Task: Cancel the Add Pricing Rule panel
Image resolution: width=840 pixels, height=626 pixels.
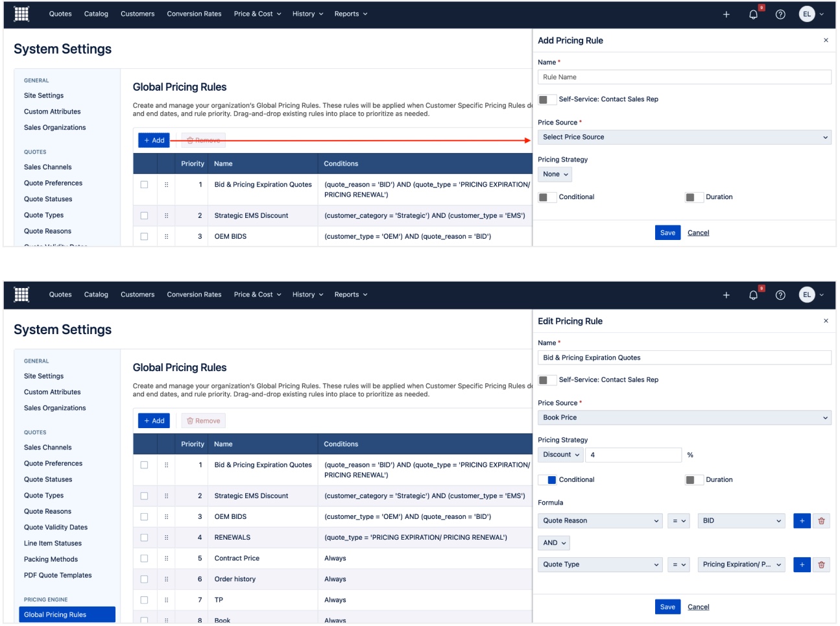Action: click(698, 233)
